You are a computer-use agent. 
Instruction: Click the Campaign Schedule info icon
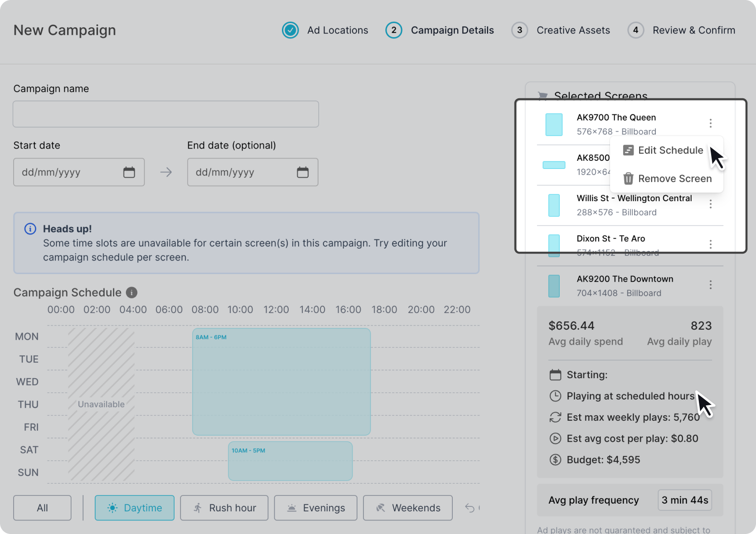(x=131, y=293)
